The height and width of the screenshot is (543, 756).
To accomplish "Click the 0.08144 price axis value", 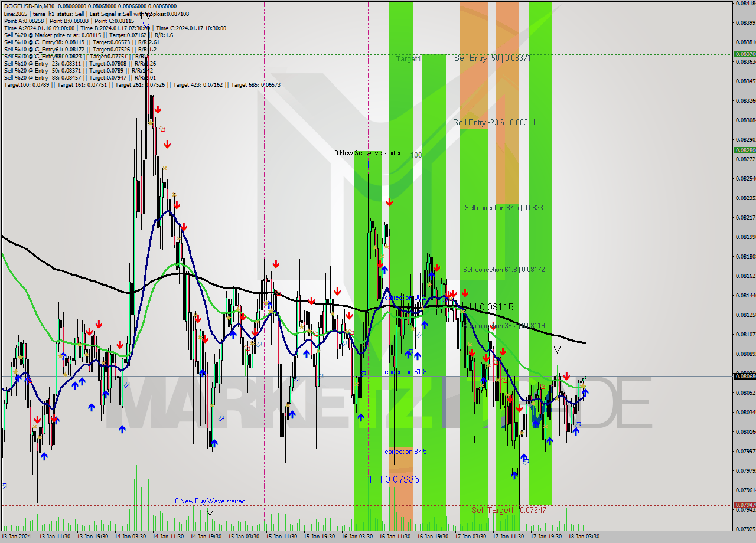I will (x=745, y=295).
